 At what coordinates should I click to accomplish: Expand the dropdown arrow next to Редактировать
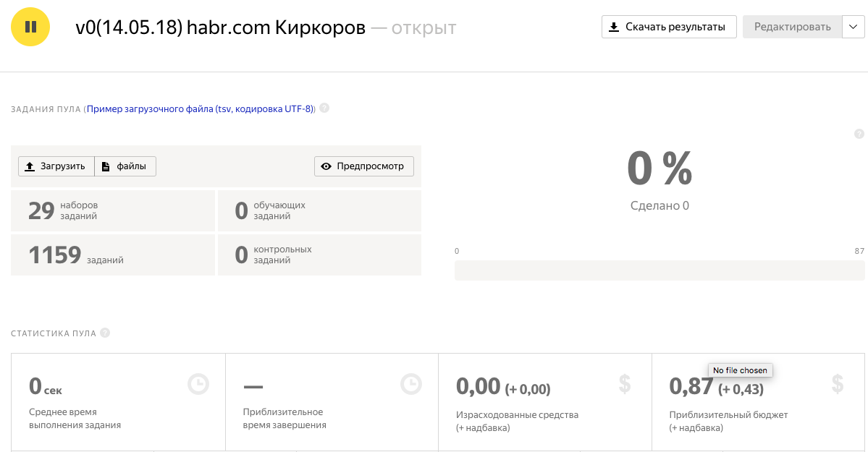(853, 27)
